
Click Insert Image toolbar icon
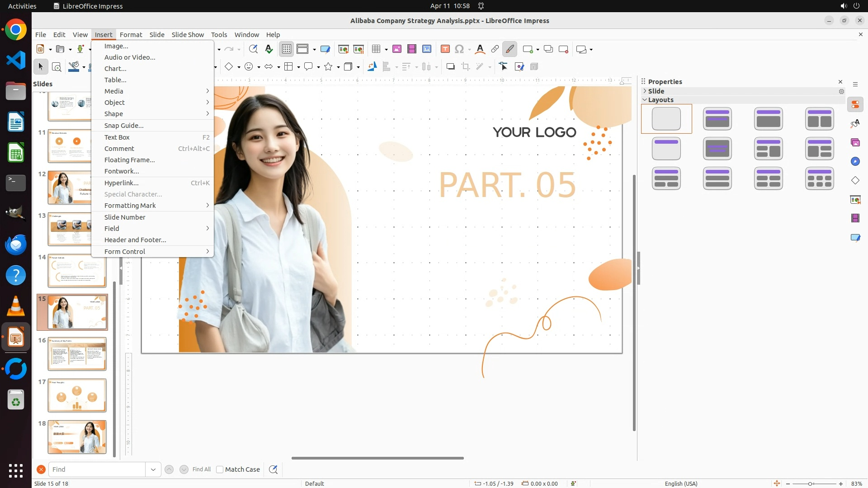[x=397, y=49]
